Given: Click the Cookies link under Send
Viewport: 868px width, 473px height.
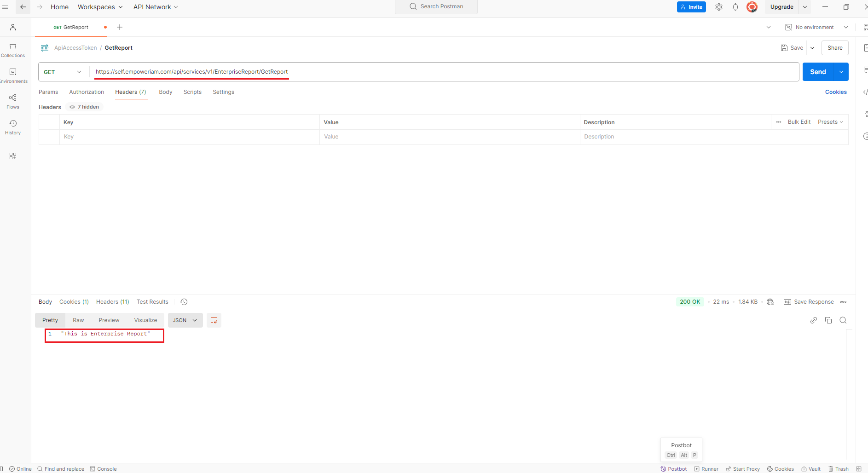Looking at the screenshot, I should pos(836,92).
